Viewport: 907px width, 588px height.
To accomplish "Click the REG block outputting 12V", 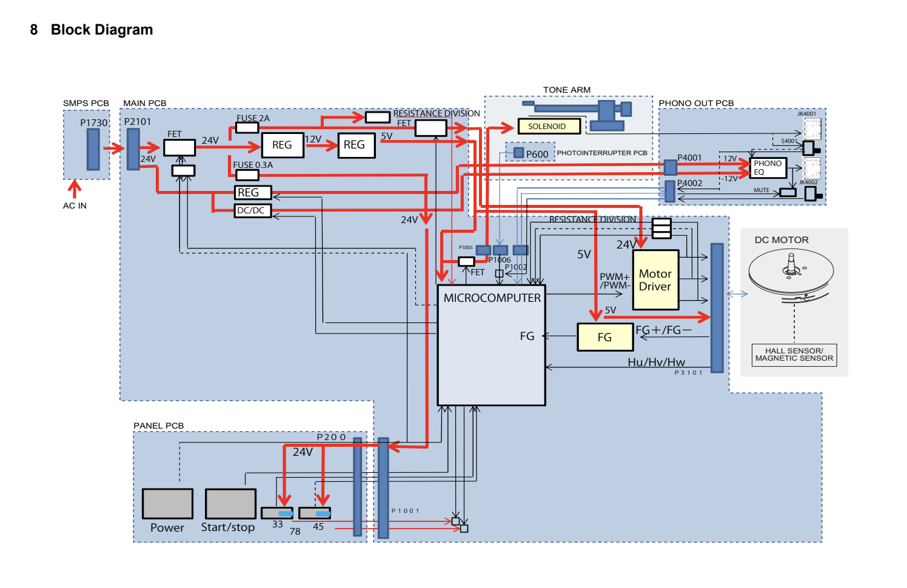I will 283,145.
